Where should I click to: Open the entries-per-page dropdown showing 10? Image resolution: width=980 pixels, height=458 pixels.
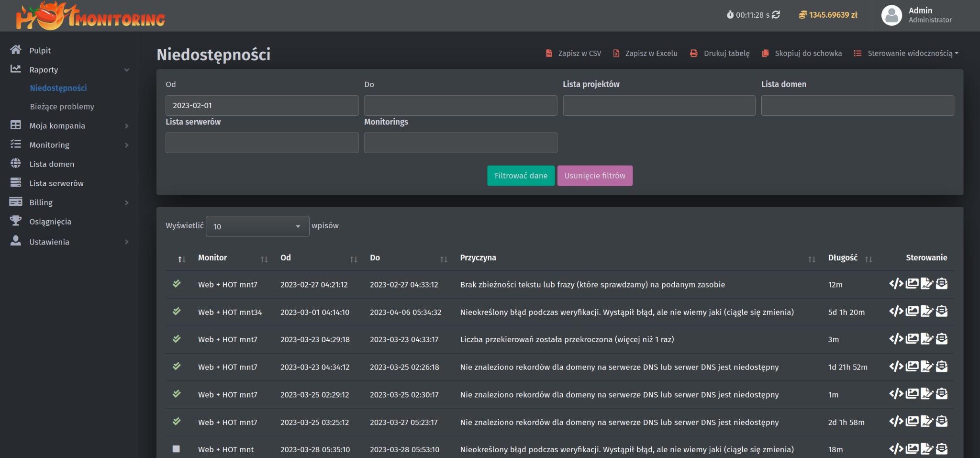257,226
